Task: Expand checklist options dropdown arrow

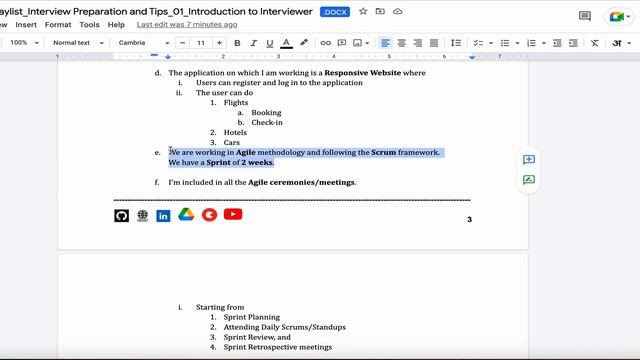Action: [x=491, y=43]
